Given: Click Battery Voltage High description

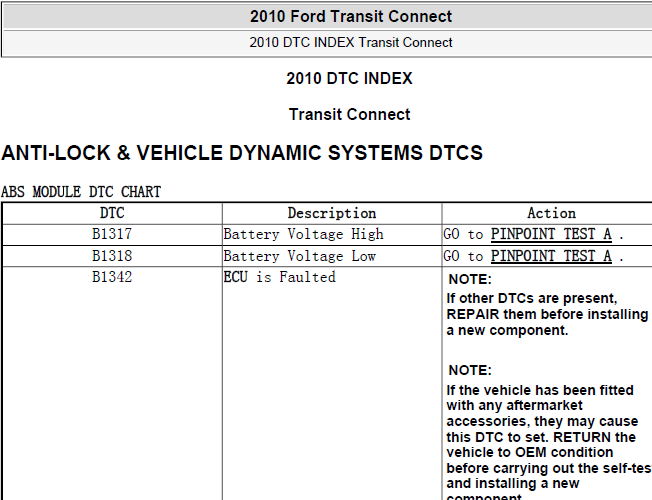Looking at the screenshot, I should coord(303,234).
